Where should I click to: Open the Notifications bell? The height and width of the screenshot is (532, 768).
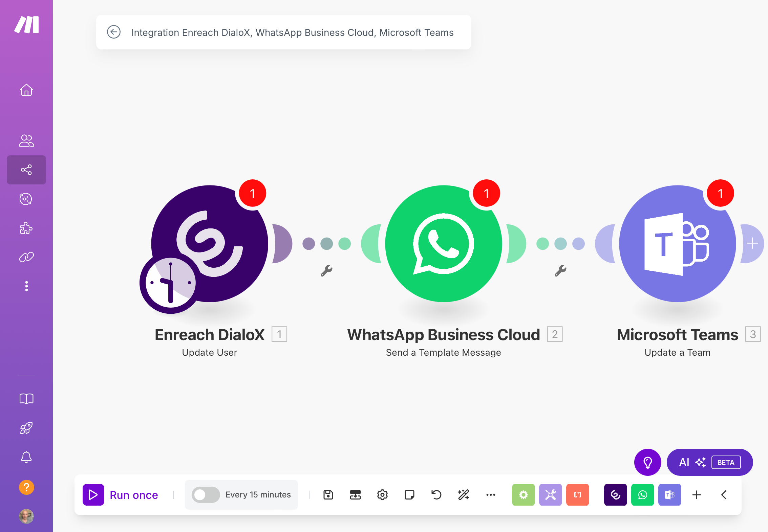click(26, 457)
